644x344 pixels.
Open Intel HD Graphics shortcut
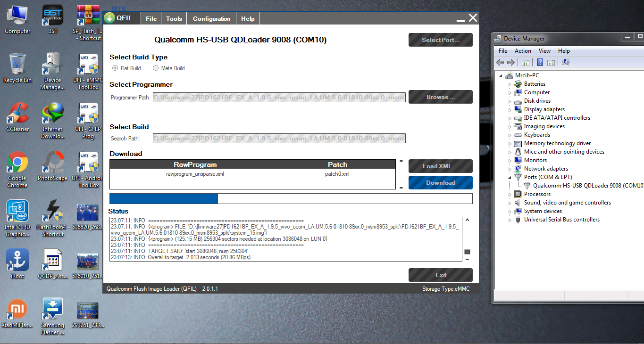click(x=17, y=219)
